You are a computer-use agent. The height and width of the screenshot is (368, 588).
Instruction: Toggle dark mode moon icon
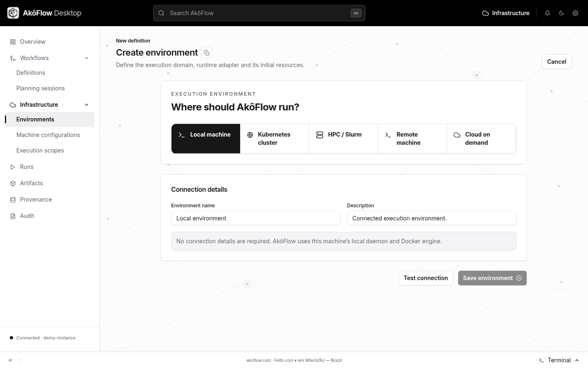pyautogui.click(x=561, y=13)
